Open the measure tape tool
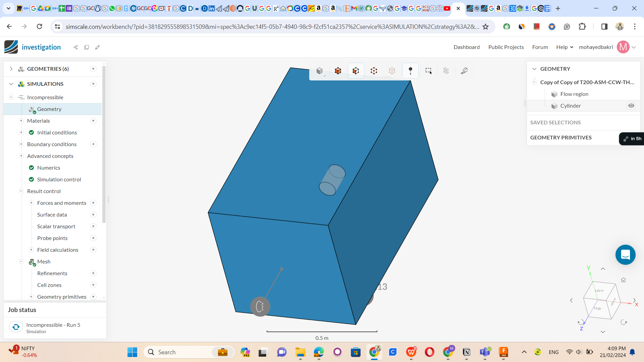Viewport: 644px width, 362px height. click(464, 71)
